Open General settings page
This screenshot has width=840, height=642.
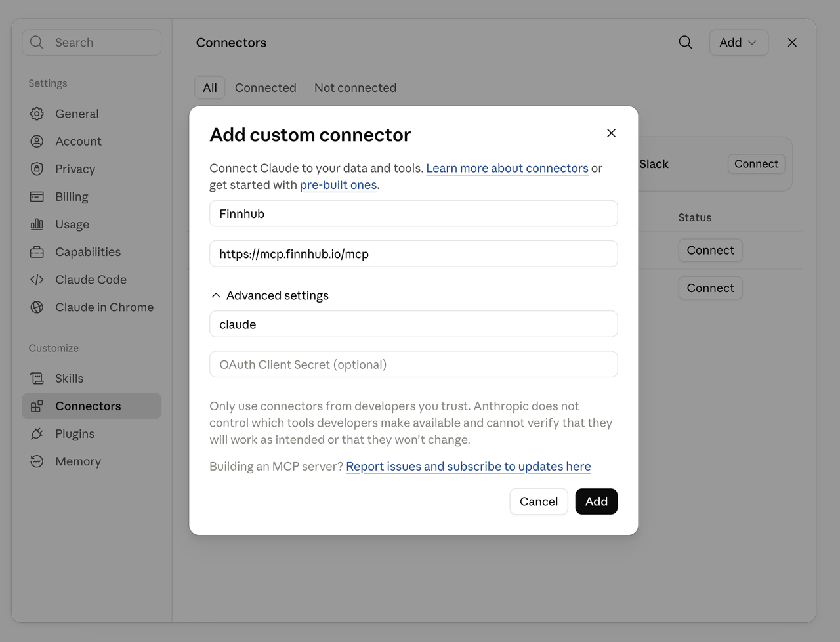pyautogui.click(x=92, y=114)
